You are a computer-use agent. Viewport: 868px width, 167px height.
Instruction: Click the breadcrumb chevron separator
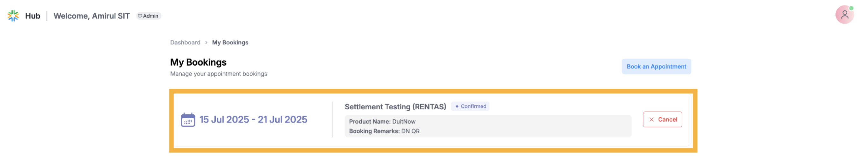click(206, 42)
